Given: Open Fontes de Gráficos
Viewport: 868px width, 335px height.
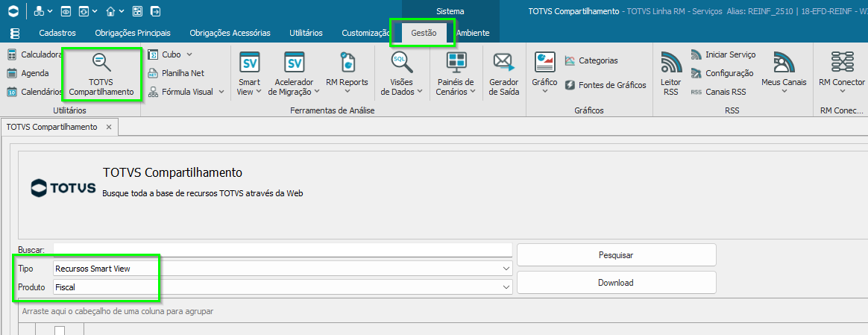Looking at the screenshot, I should tap(606, 85).
